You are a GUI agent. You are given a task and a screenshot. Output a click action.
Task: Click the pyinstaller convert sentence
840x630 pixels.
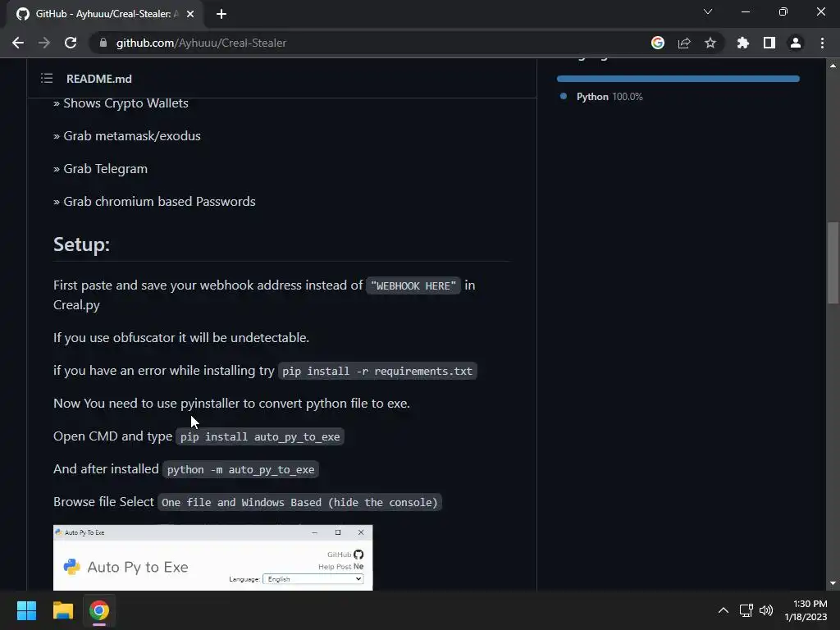pos(231,404)
